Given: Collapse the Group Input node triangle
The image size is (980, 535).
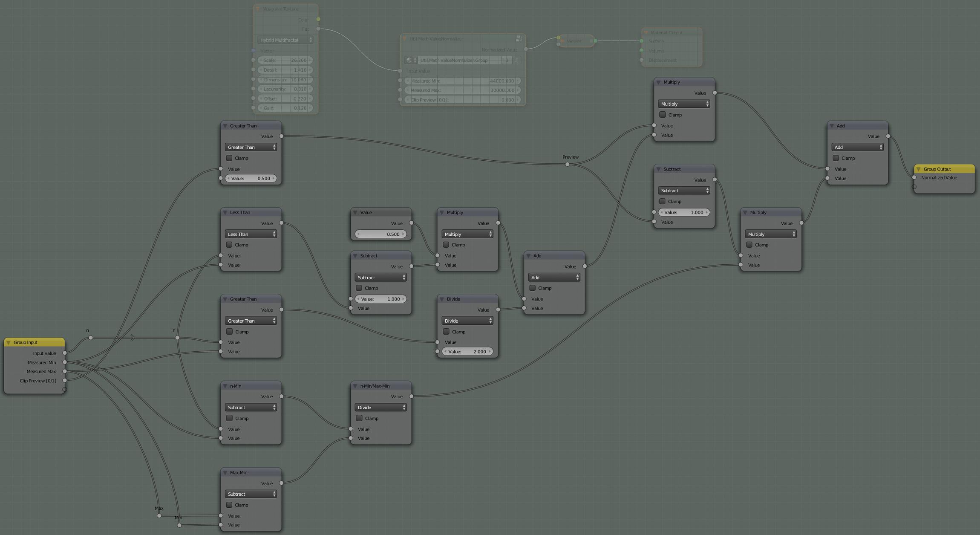Looking at the screenshot, I should (x=9, y=342).
